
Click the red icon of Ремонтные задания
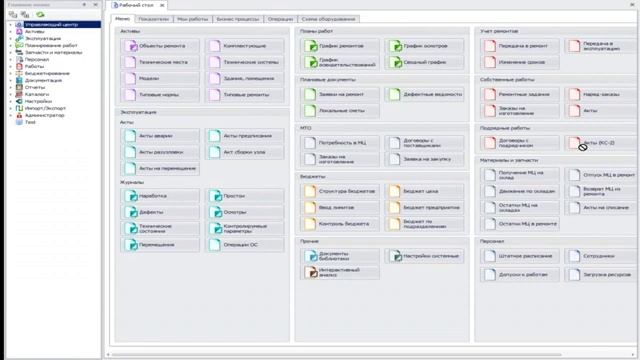(x=490, y=94)
